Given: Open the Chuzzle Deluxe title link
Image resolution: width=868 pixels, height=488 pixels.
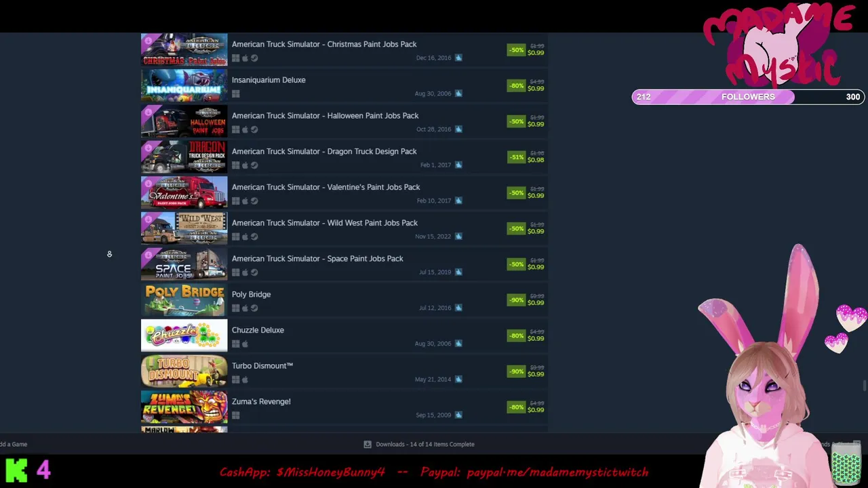Looking at the screenshot, I should 258,330.
